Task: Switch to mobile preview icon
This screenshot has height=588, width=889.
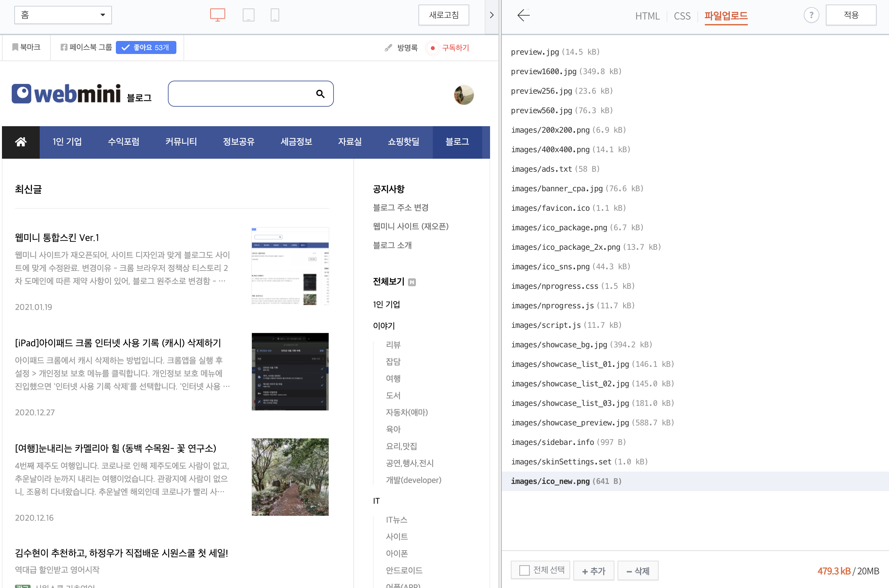Action: click(x=275, y=15)
